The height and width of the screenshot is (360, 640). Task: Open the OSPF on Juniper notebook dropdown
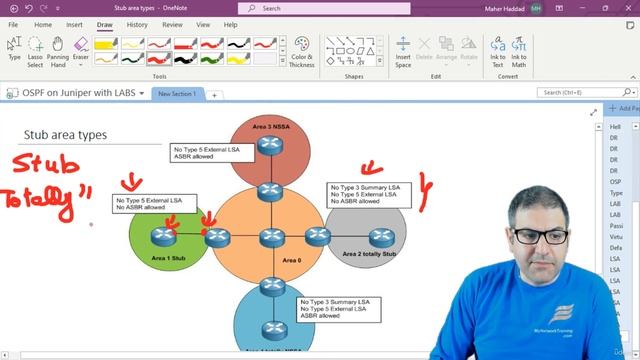pos(142,93)
